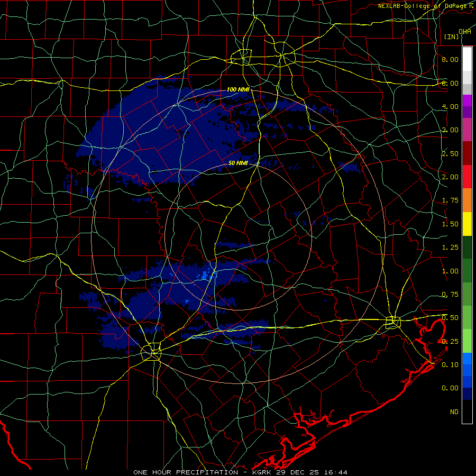
Task: Click the 0.50 legend value
Action: coord(450,318)
